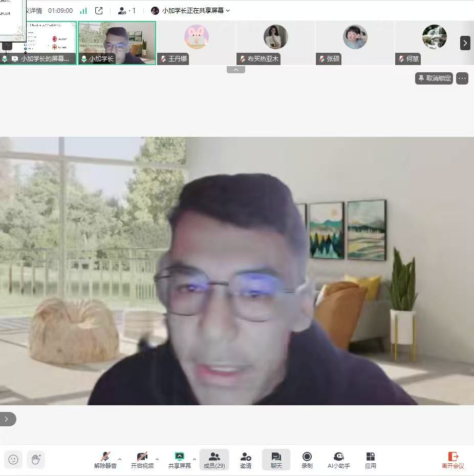Unmute microphone with 解除静音
This screenshot has width=474, height=476.
[x=105, y=460]
